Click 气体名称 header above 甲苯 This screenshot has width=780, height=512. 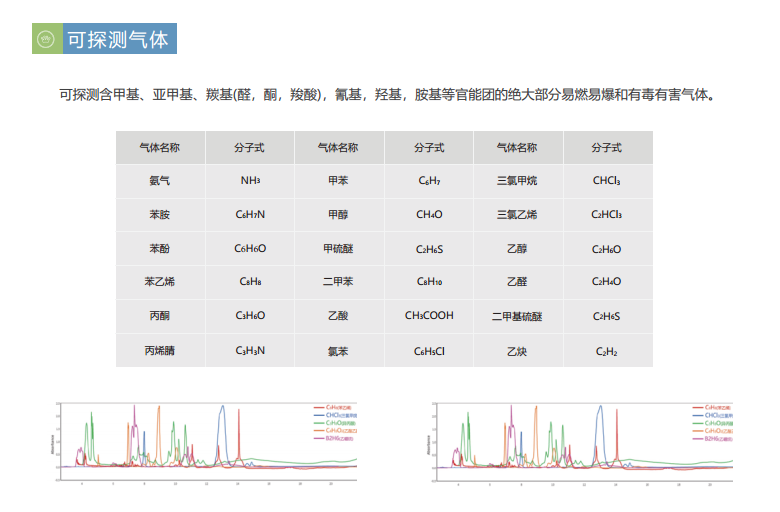pyautogui.click(x=338, y=148)
